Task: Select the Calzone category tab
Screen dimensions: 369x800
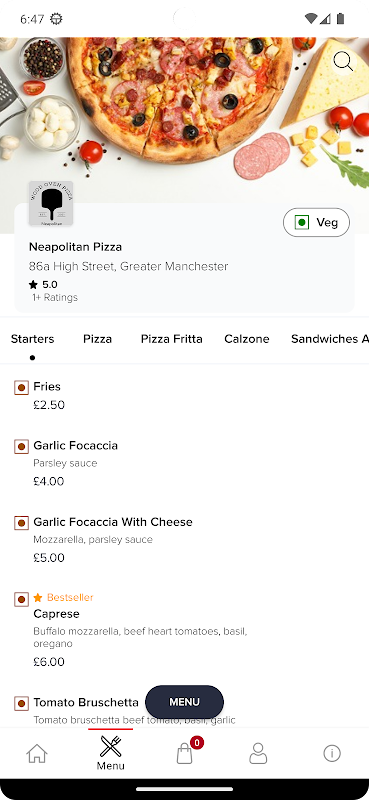Action: click(247, 339)
